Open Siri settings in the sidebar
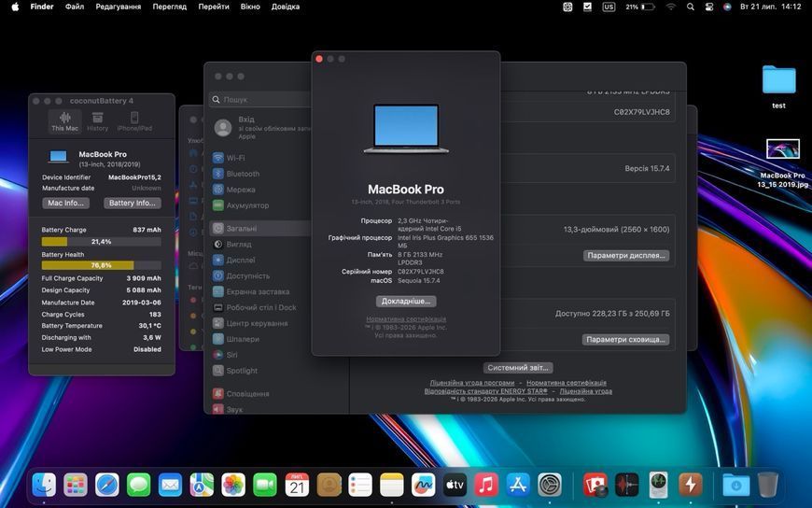Image resolution: width=812 pixels, height=508 pixels. click(x=225, y=355)
